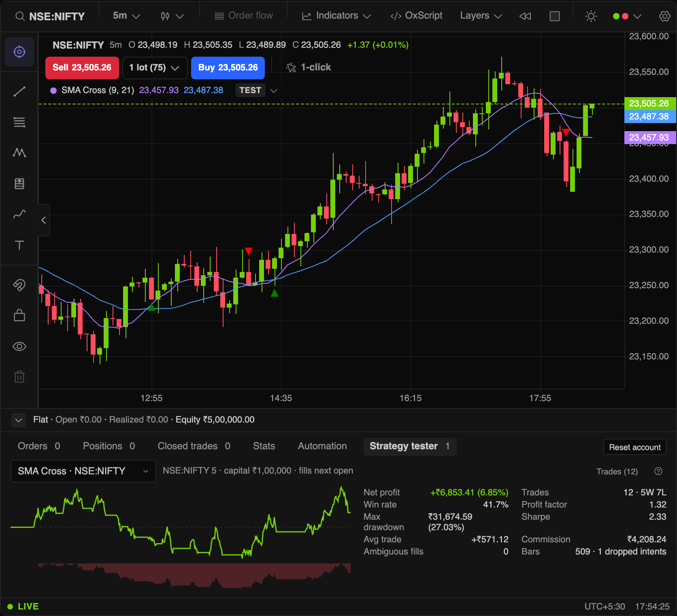Open the 5m timeframe dropdown
This screenshot has width=677, height=616.
pyautogui.click(x=126, y=16)
